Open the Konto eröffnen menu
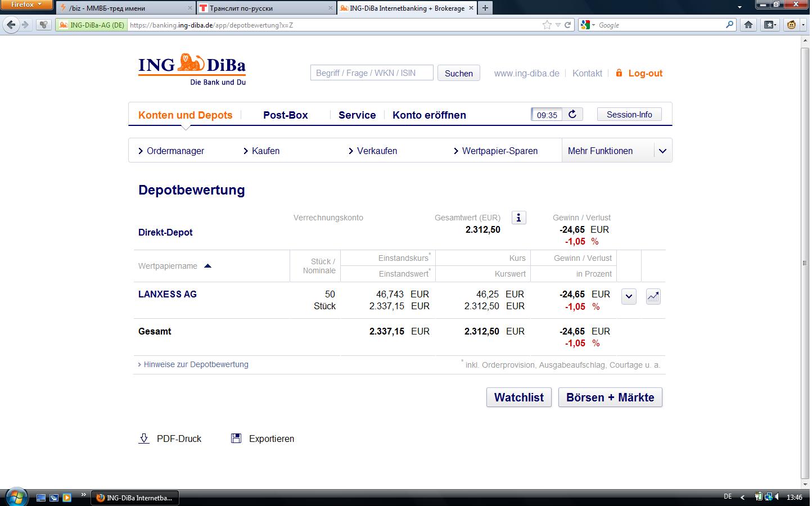The image size is (812, 506). pos(429,115)
